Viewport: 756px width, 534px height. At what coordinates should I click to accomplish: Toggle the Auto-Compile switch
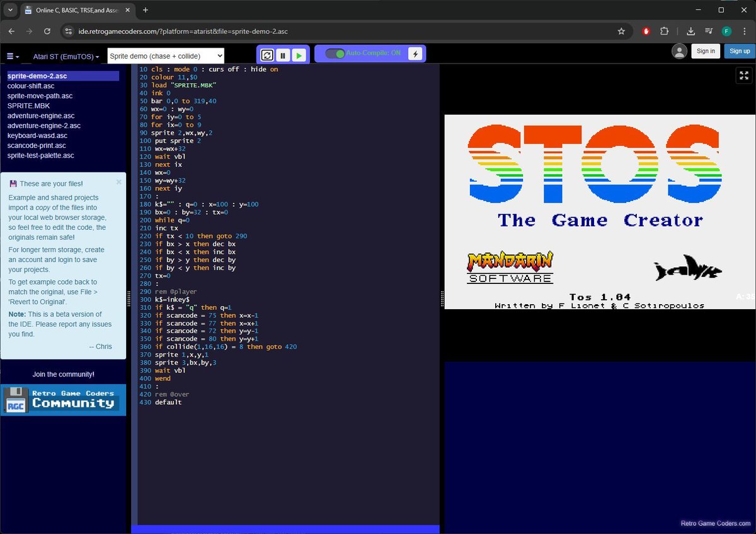click(x=335, y=54)
